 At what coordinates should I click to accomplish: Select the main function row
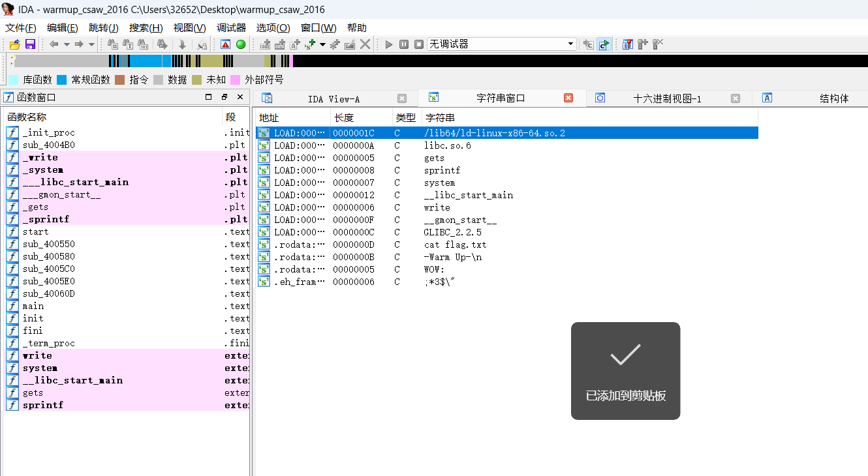[x=127, y=306]
